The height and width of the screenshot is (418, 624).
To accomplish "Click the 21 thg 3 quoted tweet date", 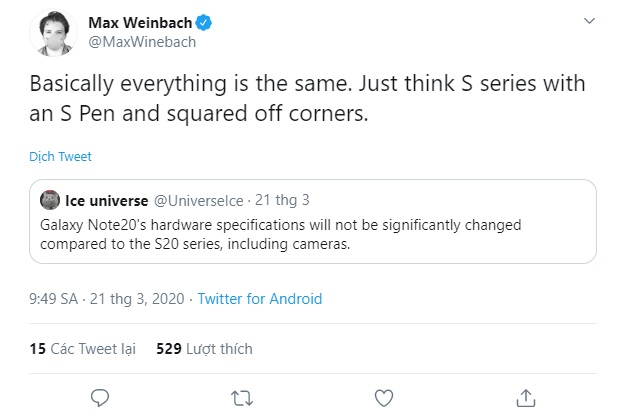I will (x=282, y=200).
